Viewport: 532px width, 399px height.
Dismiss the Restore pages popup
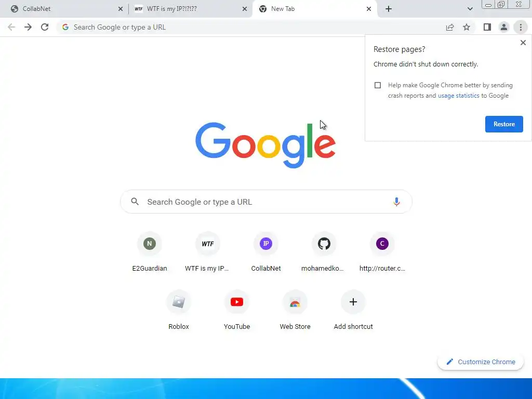click(523, 43)
